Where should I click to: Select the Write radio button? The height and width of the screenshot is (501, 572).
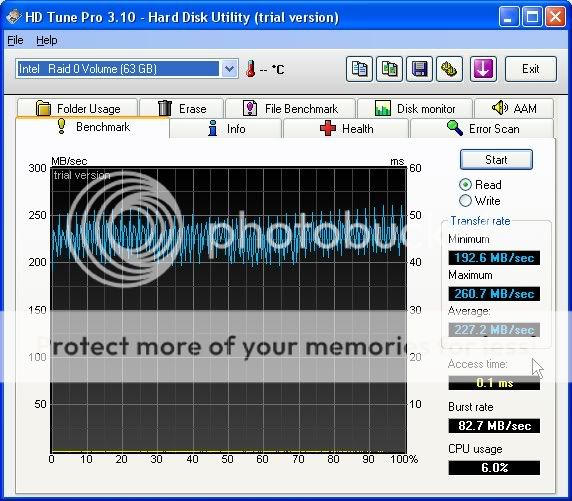(465, 201)
